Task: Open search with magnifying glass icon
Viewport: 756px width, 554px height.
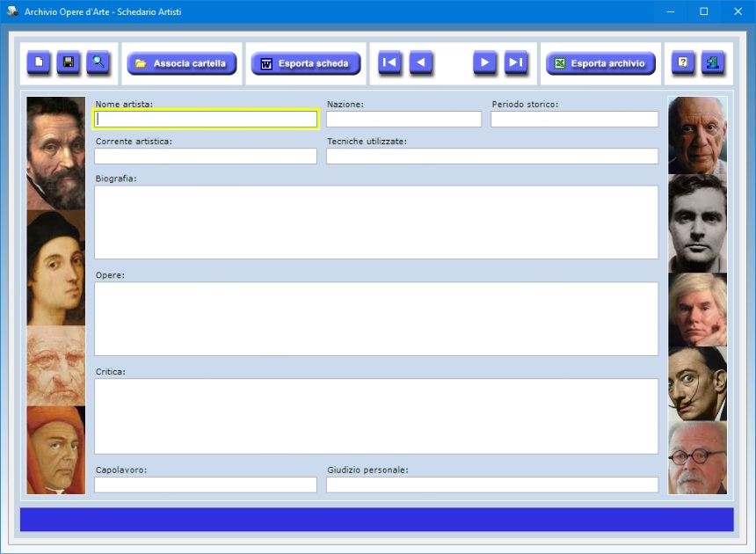Action: tap(98, 62)
